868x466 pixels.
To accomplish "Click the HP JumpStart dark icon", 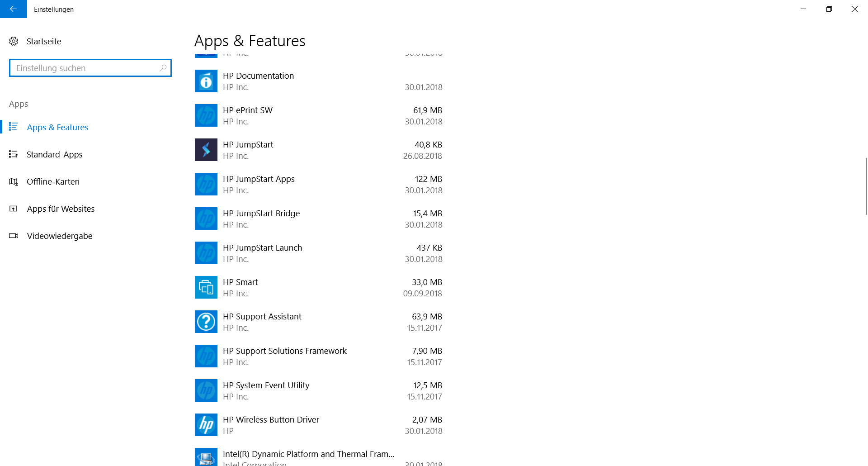I will [x=206, y=150].
